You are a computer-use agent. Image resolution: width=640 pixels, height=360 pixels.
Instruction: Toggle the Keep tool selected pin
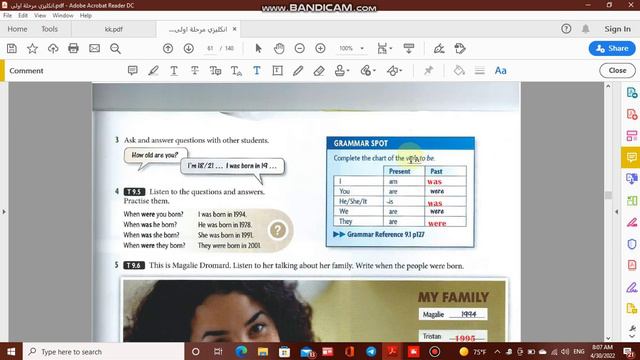click(428, 71)
